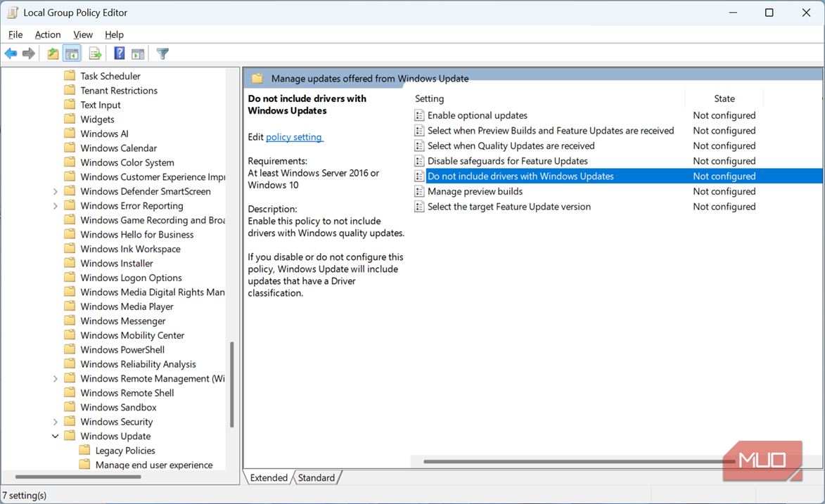Click the tree pane vertical scrollbar thumb
This screenshot has width=825, height=504.
231,385
